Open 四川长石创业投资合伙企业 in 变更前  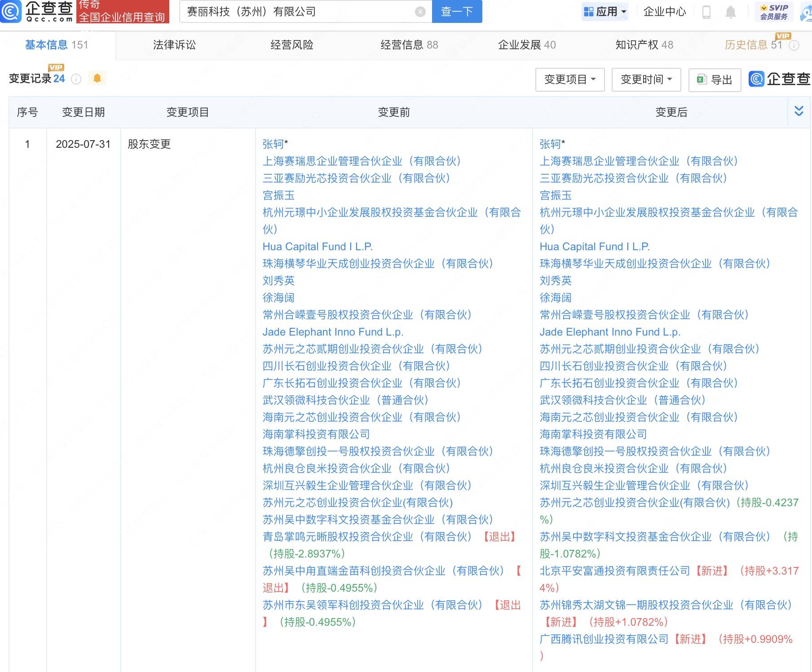click(356, 366)
